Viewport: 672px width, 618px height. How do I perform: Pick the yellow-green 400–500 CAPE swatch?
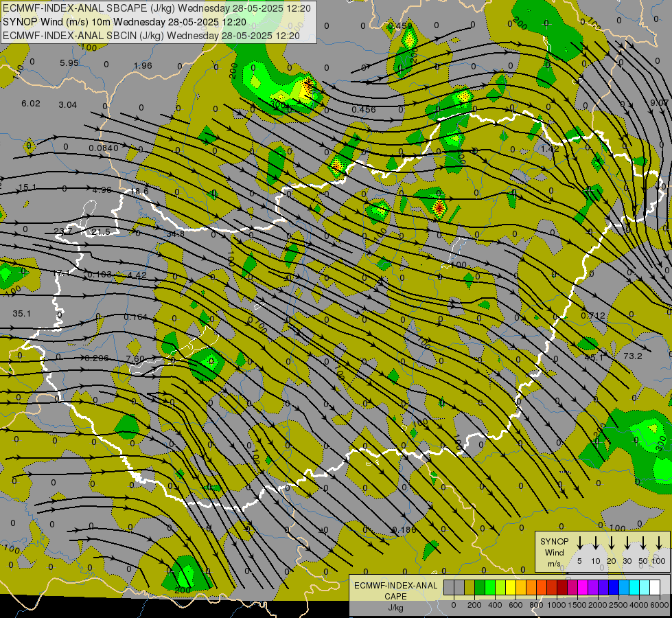pos(500,587)
